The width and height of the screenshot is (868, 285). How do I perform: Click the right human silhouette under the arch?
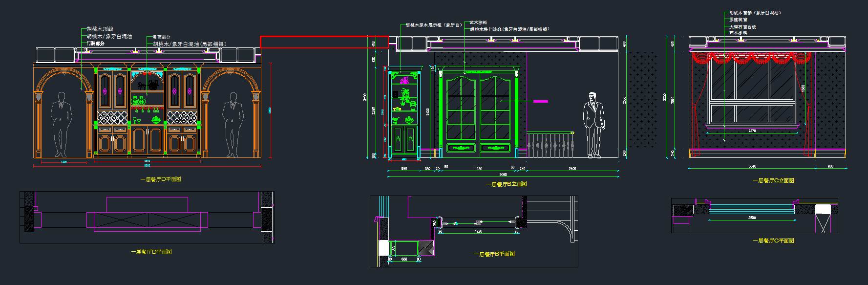[232, 123]
